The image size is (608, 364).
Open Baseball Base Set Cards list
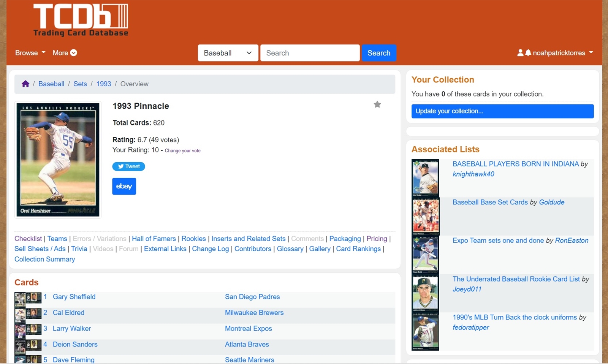(x=490, y=203)
